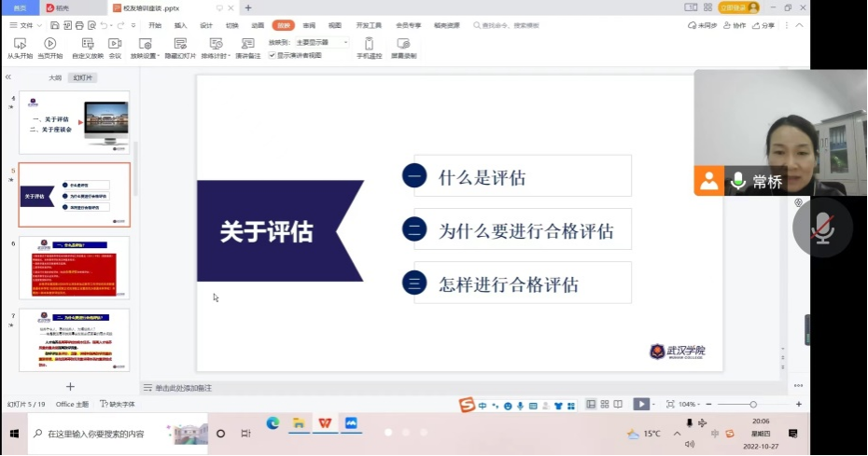Click 从头开始 to start slideshow from beginning

point(21,48)
